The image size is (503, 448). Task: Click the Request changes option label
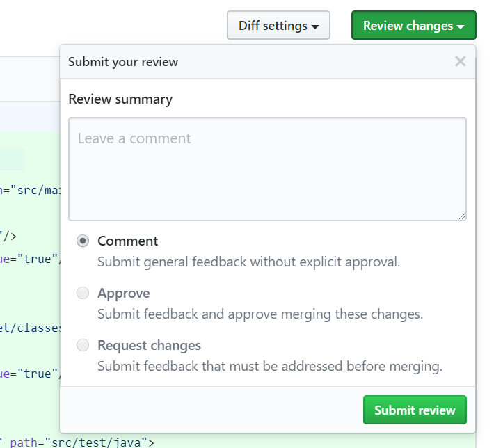point(149,346)
